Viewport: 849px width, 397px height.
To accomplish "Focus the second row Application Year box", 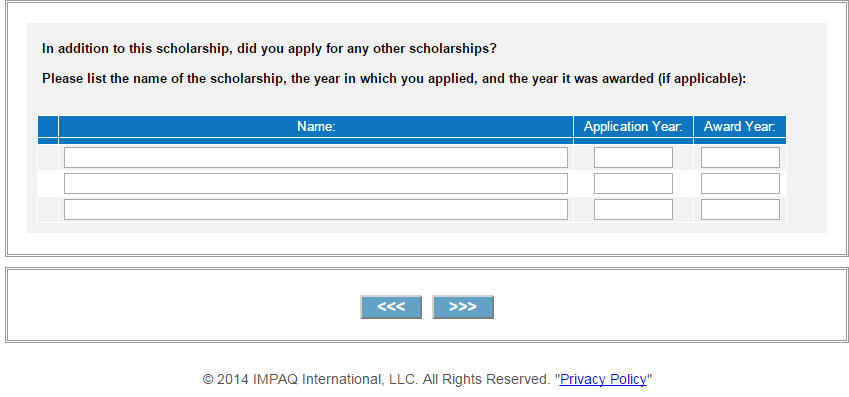I will click(633, 184).
